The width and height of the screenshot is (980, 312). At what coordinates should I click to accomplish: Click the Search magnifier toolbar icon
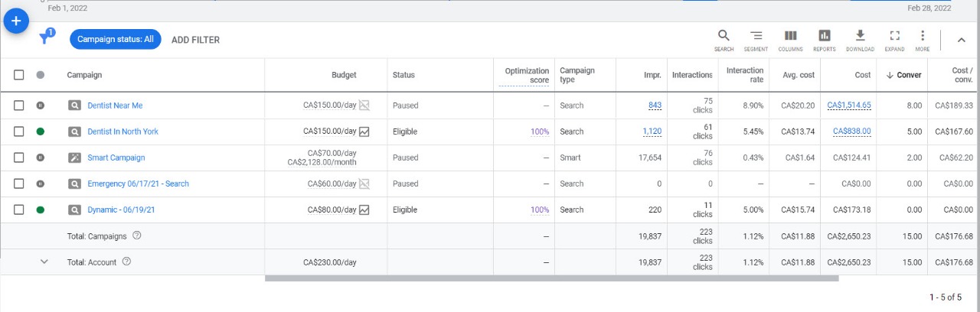tap(724, 40)
